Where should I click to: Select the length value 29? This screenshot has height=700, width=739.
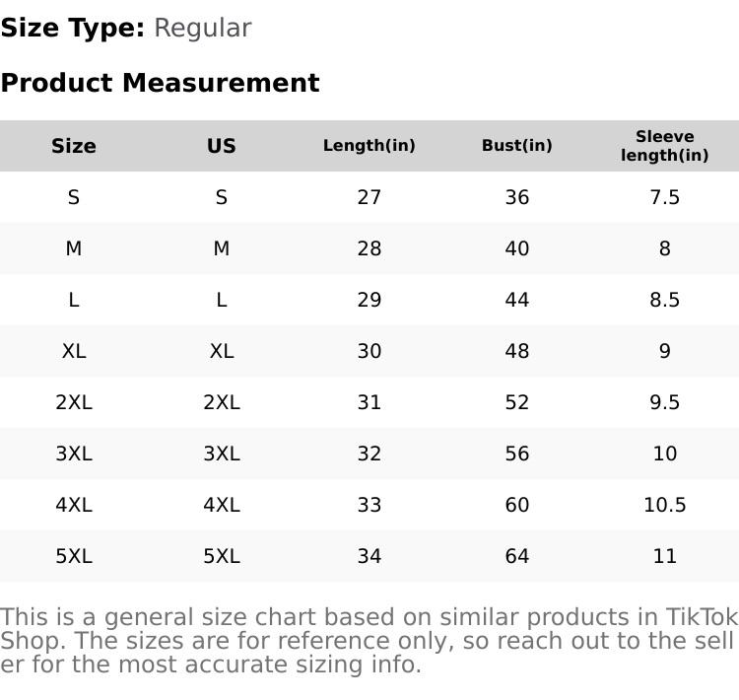click(x=369, y=300)
